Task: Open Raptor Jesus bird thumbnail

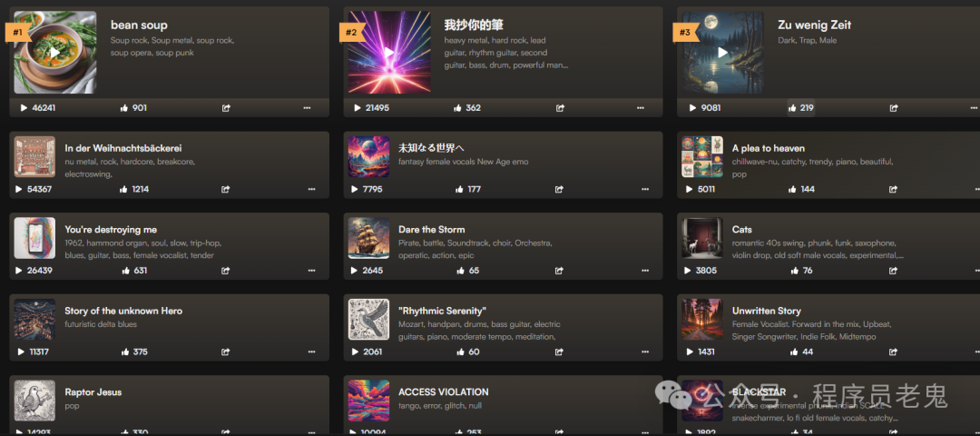Action: 35,401
